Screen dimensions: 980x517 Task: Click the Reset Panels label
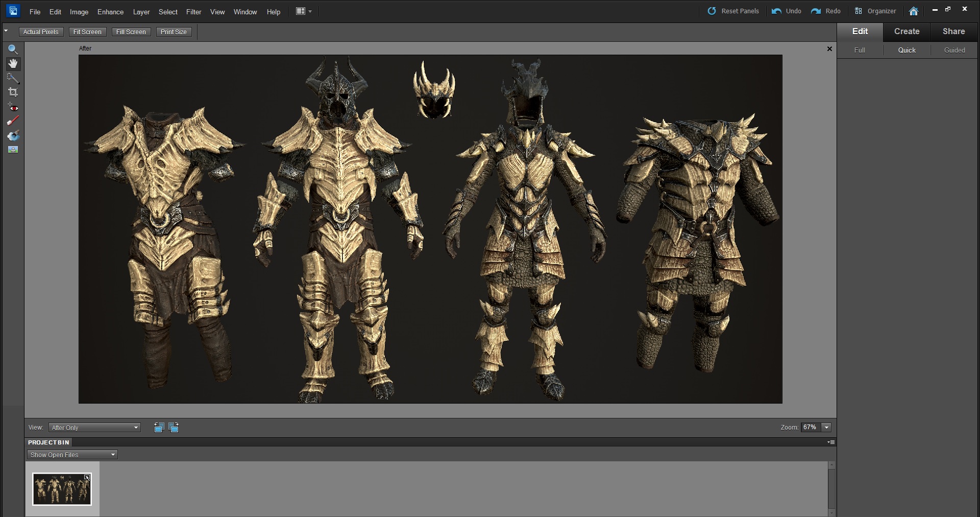click(740, 11)
